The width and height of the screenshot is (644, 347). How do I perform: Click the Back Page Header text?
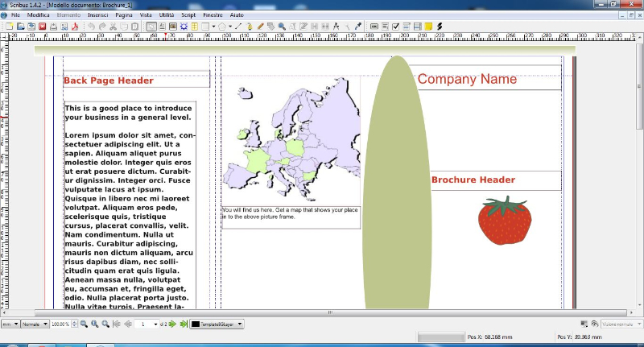click(109, 81)
